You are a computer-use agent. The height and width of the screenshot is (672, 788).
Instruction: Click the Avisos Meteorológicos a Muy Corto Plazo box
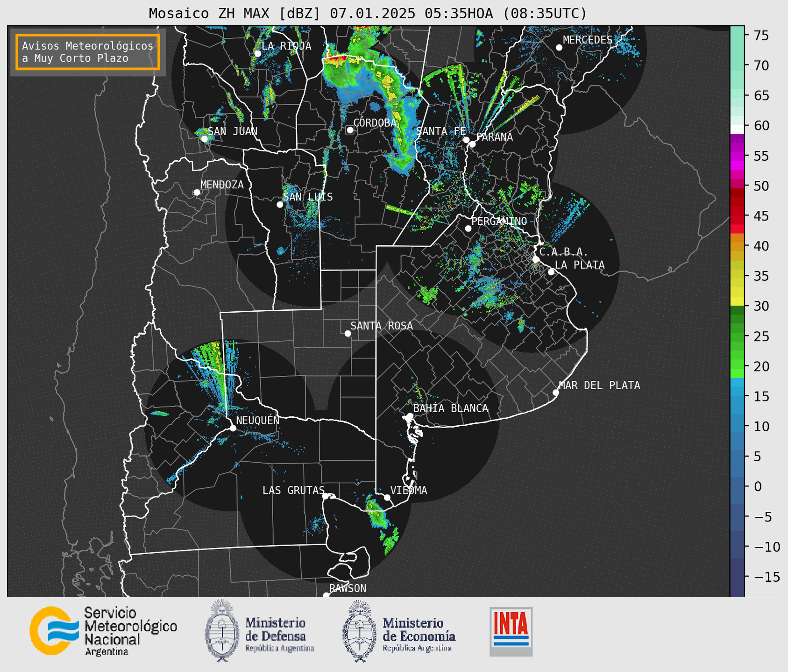(x=88, y=52)
